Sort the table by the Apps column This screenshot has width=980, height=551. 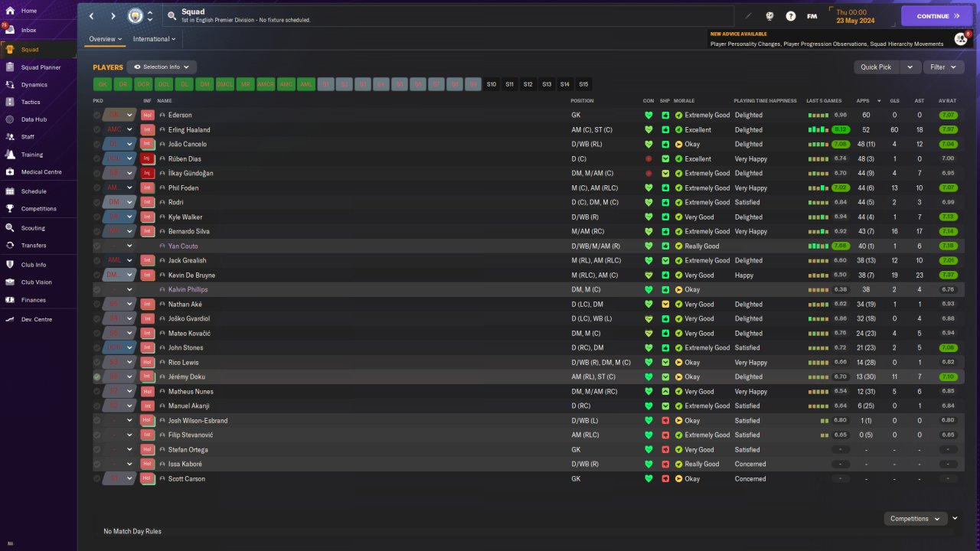click(863, 101)
